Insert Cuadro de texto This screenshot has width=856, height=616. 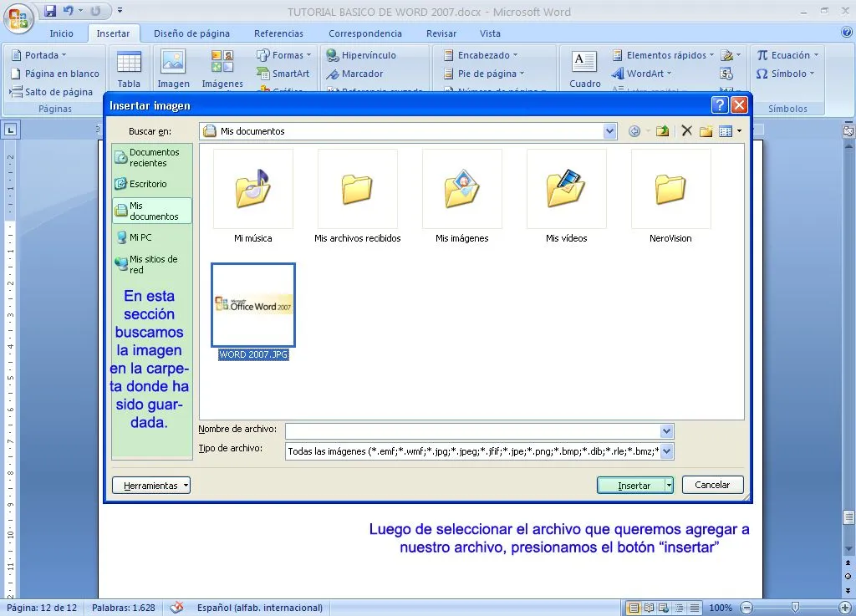[x=584, y=69]
